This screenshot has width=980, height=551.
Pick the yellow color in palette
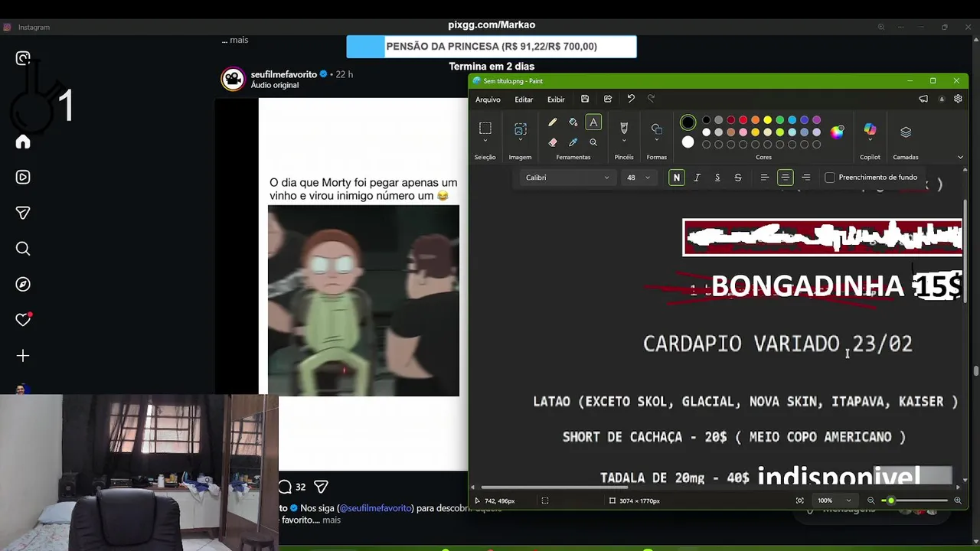(x=767, y=120)
